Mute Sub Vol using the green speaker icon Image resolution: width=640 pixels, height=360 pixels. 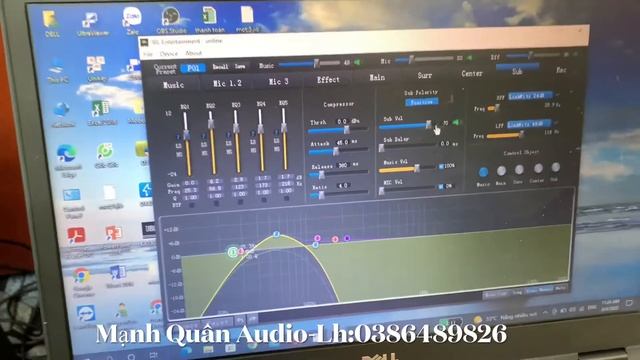coord(456,122)
